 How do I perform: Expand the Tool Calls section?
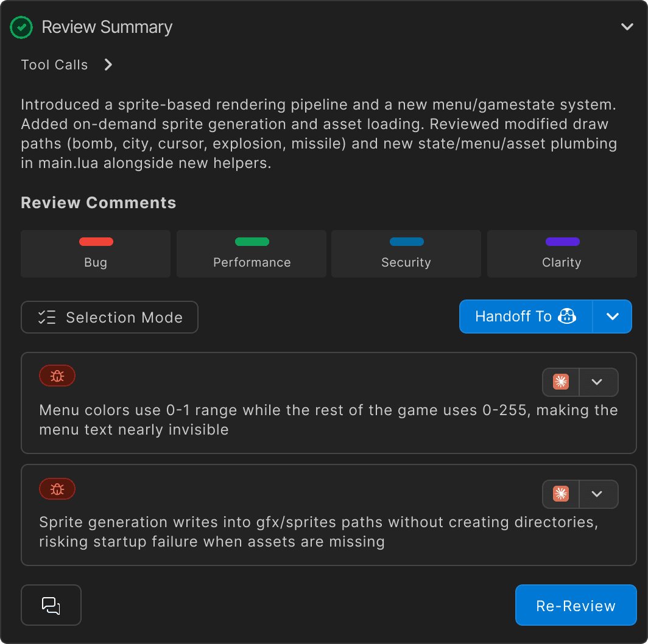[x=108, y=65]
